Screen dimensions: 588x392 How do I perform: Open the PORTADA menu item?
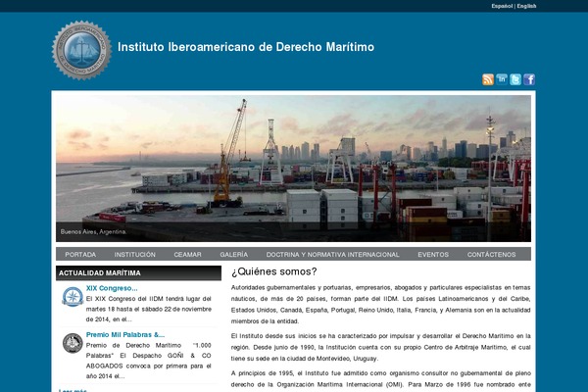[x=80, y=255]
